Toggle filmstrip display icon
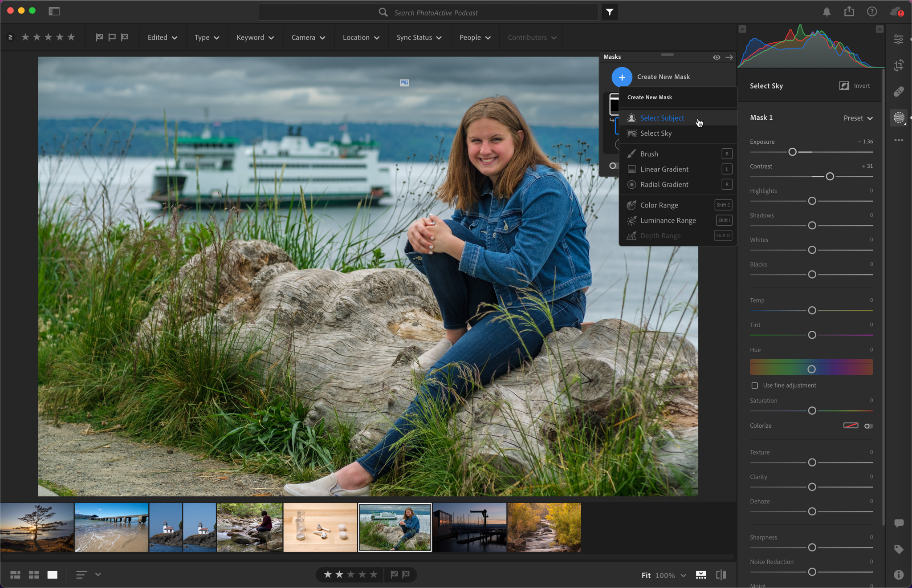 (701, 575)
